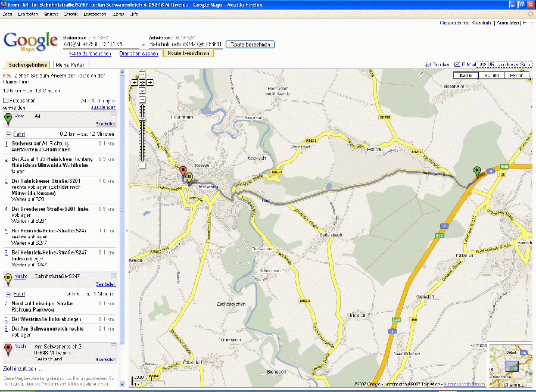Image resolution: width=536 pixels, height=392 pixels.
Task: Open the Hilfe menu
Action: (x=135, y=14)
